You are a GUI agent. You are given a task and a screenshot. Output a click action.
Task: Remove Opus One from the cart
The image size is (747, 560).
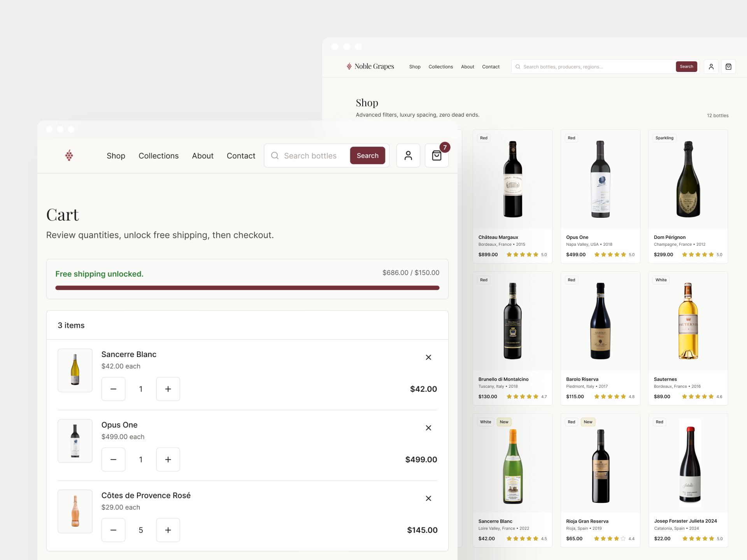tap(428, 428)
